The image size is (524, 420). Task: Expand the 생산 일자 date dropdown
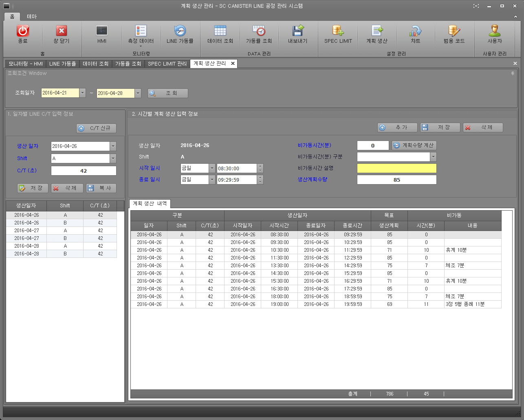tap(113, 146)
